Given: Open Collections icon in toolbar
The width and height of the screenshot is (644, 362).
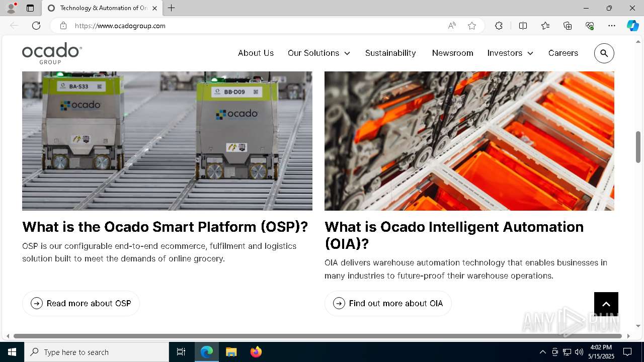Looking at the screenshot, I should [568, 26].
